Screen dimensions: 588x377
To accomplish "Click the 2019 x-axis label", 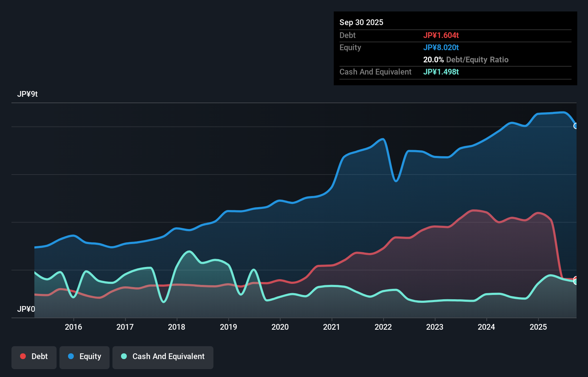I will 228,327.
